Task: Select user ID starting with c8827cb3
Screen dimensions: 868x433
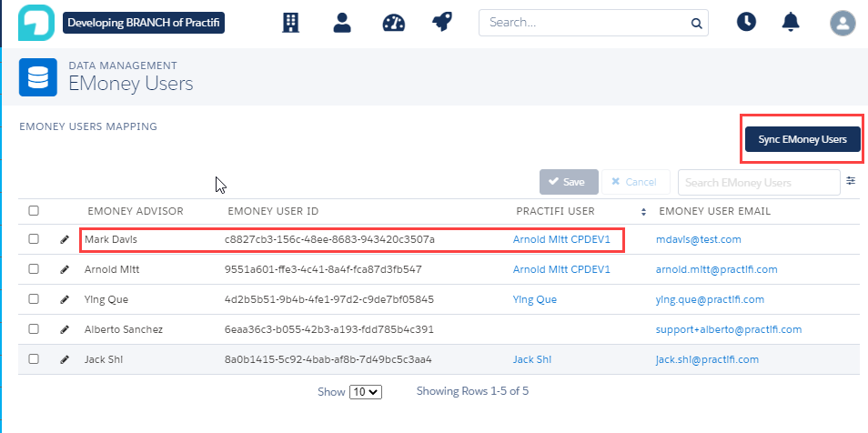Action: (329, 240)
